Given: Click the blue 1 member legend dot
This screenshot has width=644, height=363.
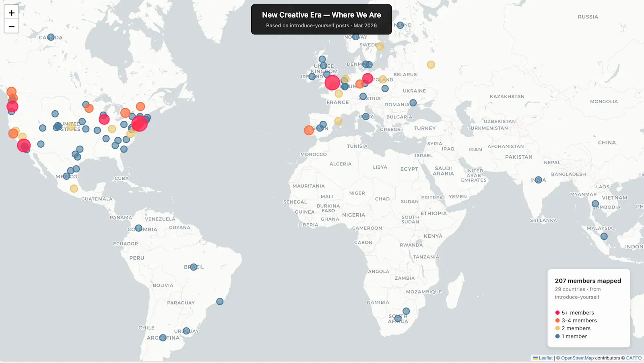Looking at the screenshot, I should click(557, 336).
